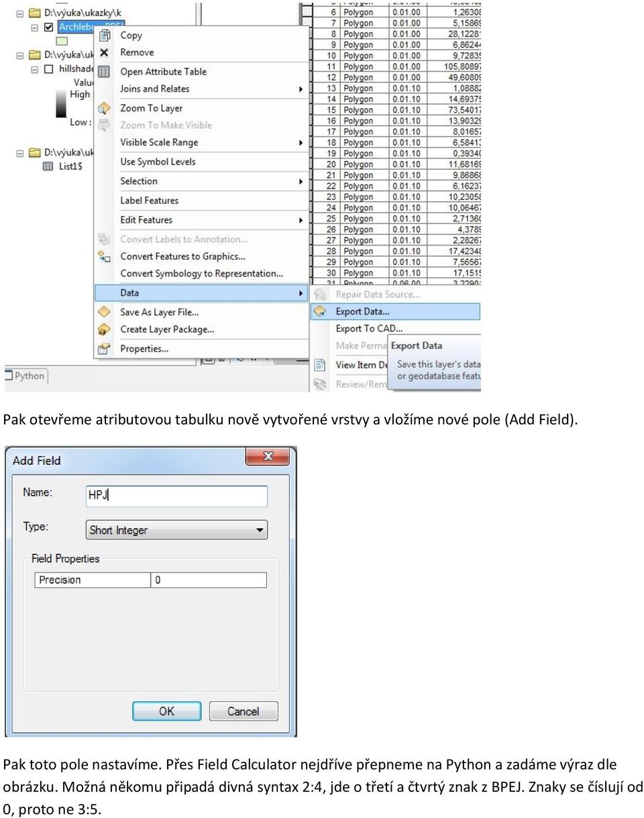Click the Properties icon in context menu
The height and width of the screenshot is (818, 644).
coord(104,349)
